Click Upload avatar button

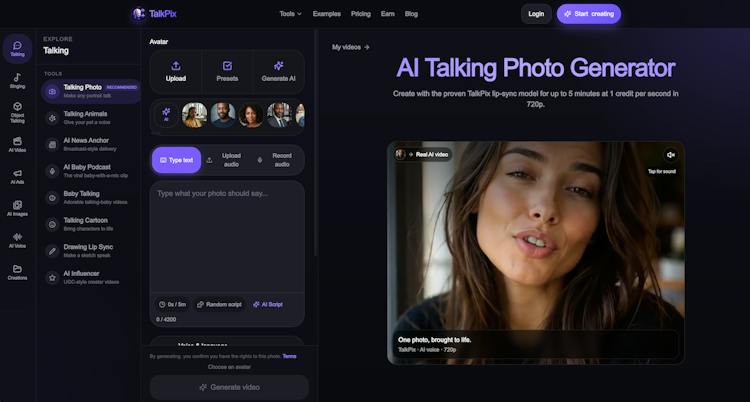[176, 72]
